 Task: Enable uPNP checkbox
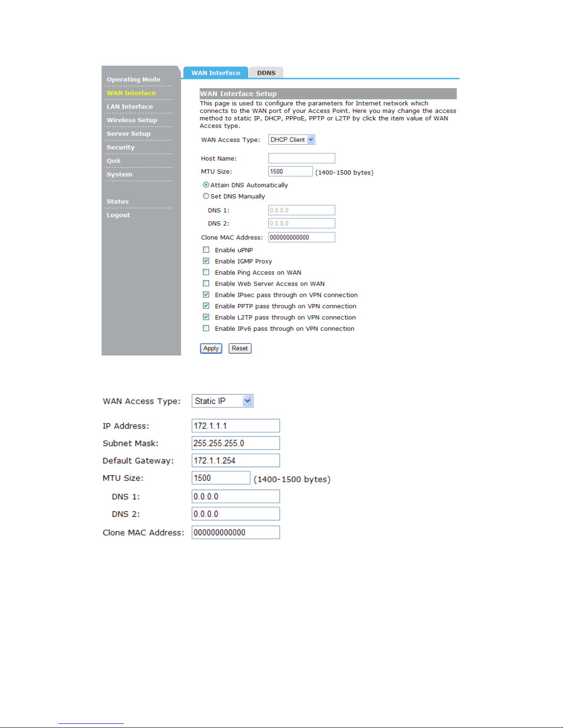(x=206, y=250)
